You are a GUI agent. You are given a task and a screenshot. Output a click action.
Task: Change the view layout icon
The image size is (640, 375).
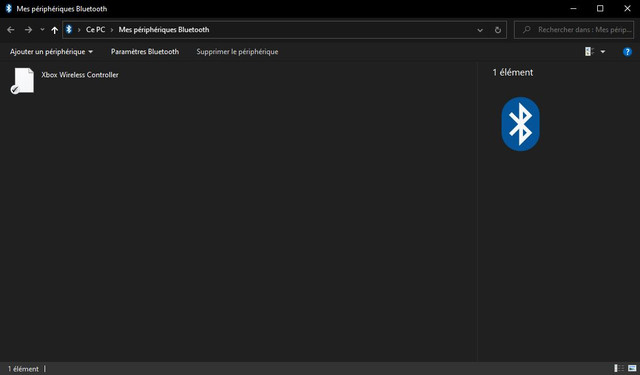pos(589,52)
